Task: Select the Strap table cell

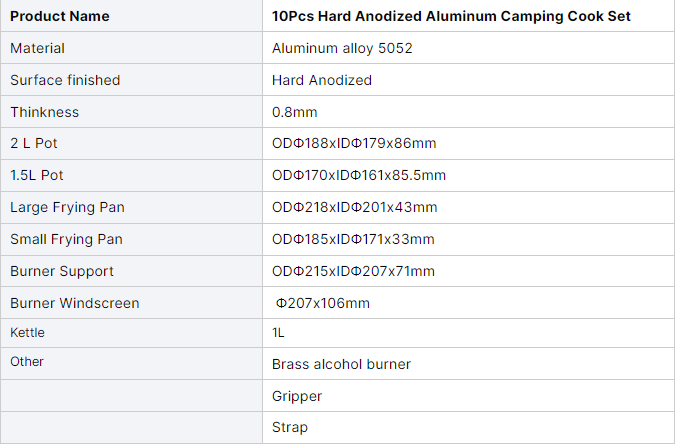Action: [x=468, y=427]
